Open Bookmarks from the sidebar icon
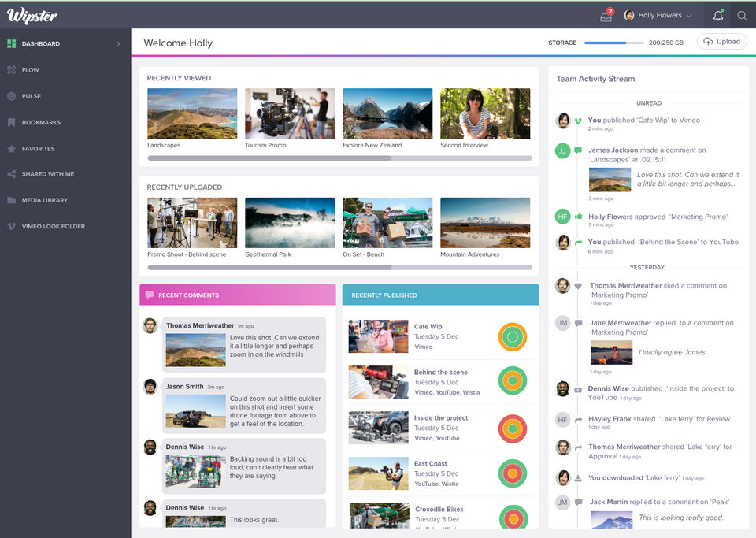Viewport: 756px width, 538px height. tap(12, 122)
